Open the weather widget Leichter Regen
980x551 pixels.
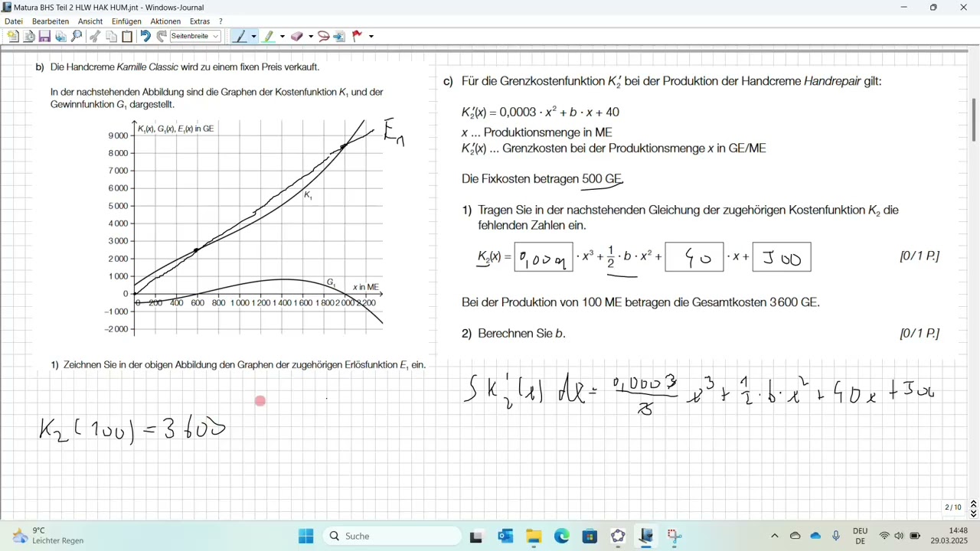(x=47, y=536)
